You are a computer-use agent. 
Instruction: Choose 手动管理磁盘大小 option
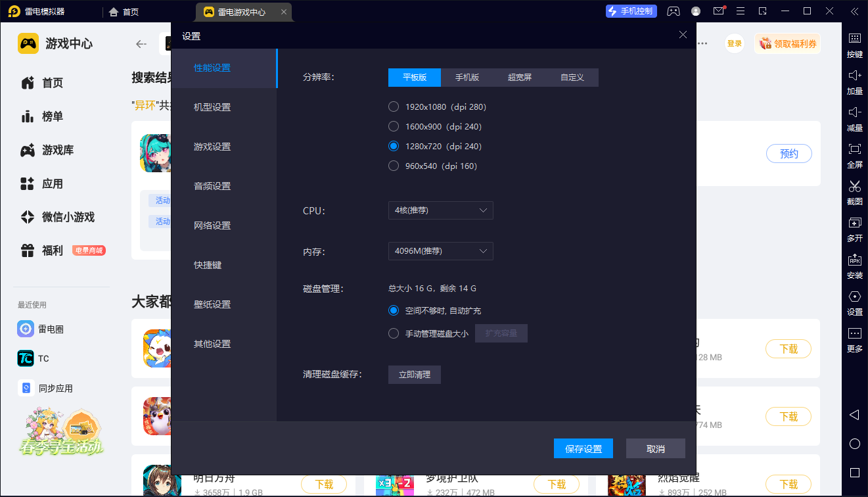pyautogui.click(x=428, y=333)
